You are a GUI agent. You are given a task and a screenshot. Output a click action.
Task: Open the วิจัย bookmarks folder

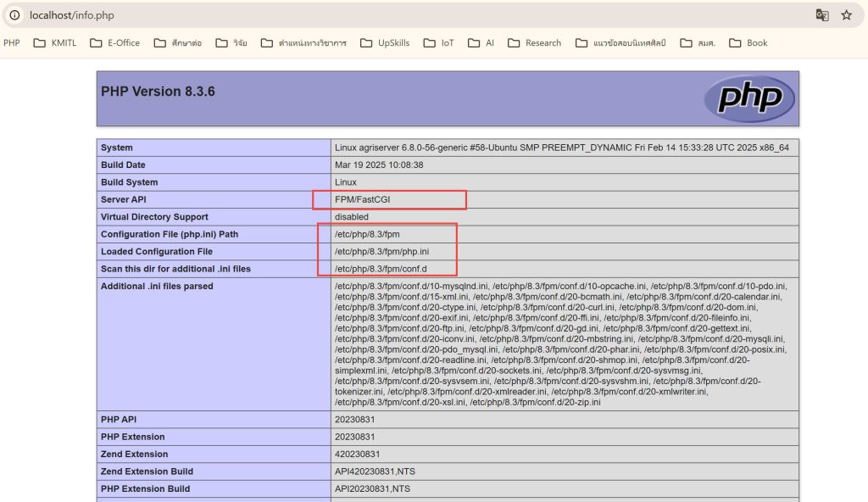231,42
